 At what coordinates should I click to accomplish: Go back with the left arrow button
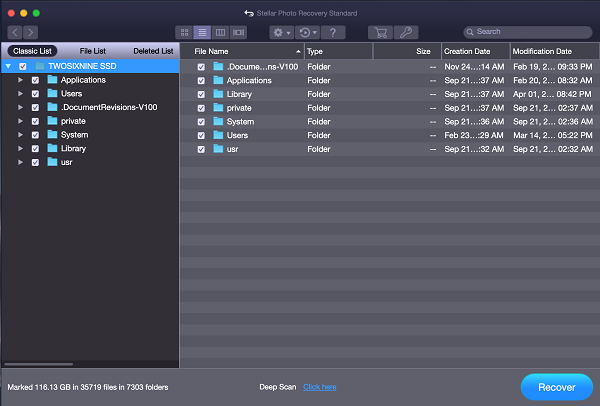coord(15,32)
